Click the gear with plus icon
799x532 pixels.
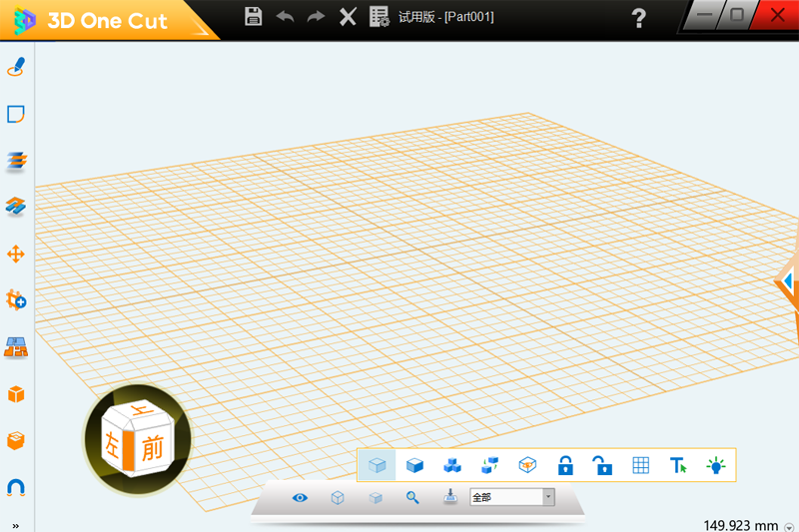point(16,299)
